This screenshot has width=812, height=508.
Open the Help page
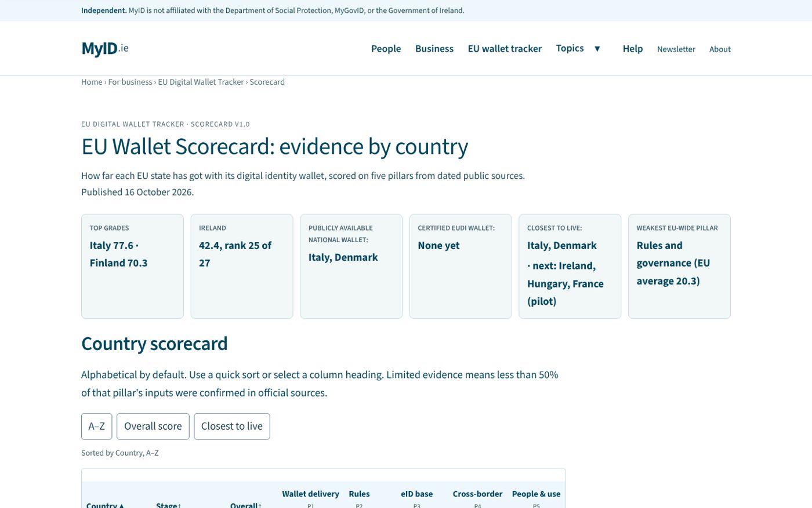tap(633, 49)
